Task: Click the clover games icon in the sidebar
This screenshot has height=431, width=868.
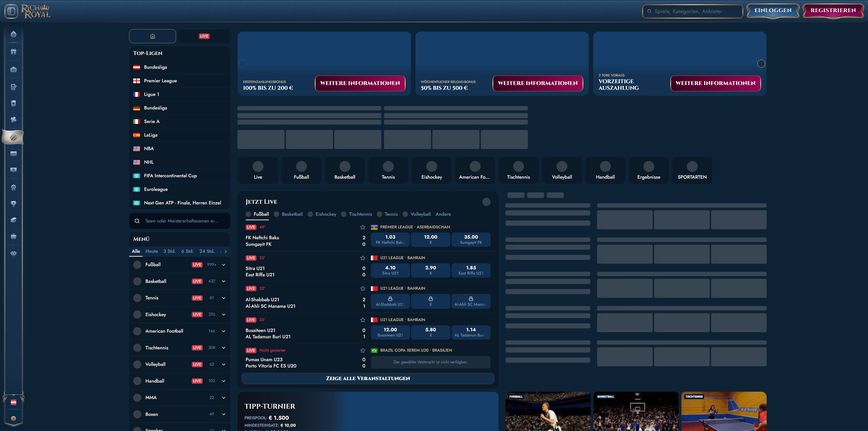Action: click(14, 120)
